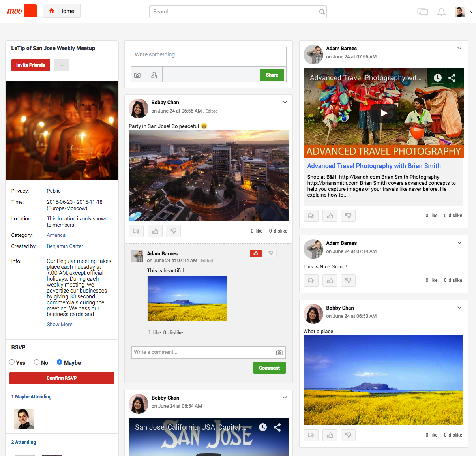Click Bobby Chan's avatar on party post
The height and width of the screenshot is (456, 476).
(x=139, y=109)
